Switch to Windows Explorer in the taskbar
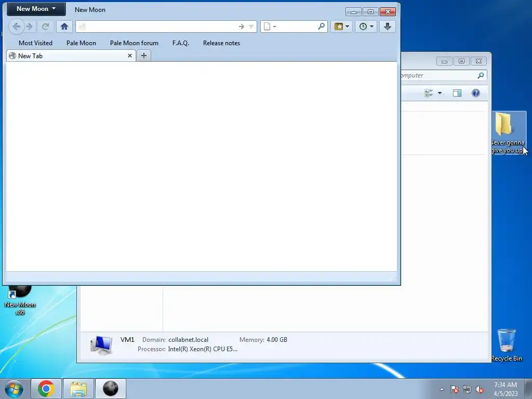The image size is (532, 399). (78, 389)
